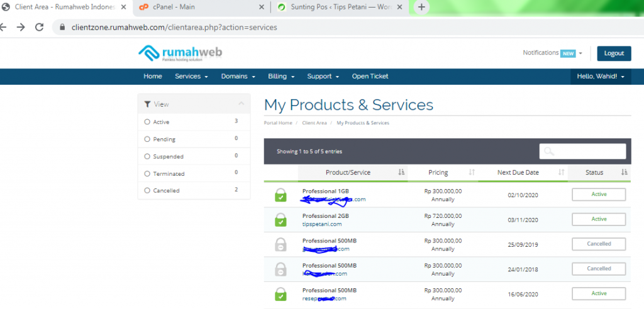
Task: Open the tipspetani.com domain link
Action: point(322,224)
